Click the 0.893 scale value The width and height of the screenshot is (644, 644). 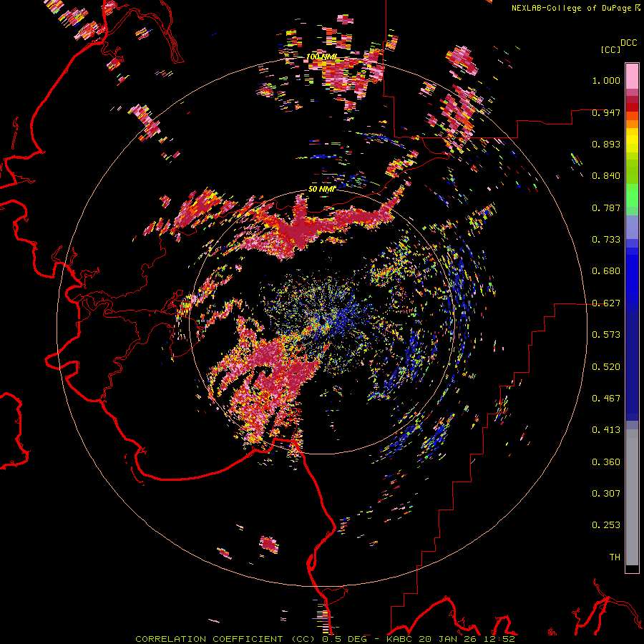pyautogui.click(x=606, y=144)
